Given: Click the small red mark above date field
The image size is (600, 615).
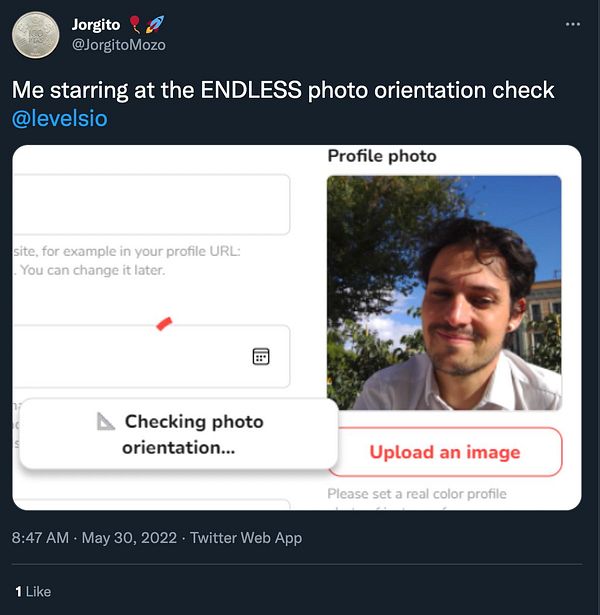Looking at the screenshot, I should coord(164,323).
